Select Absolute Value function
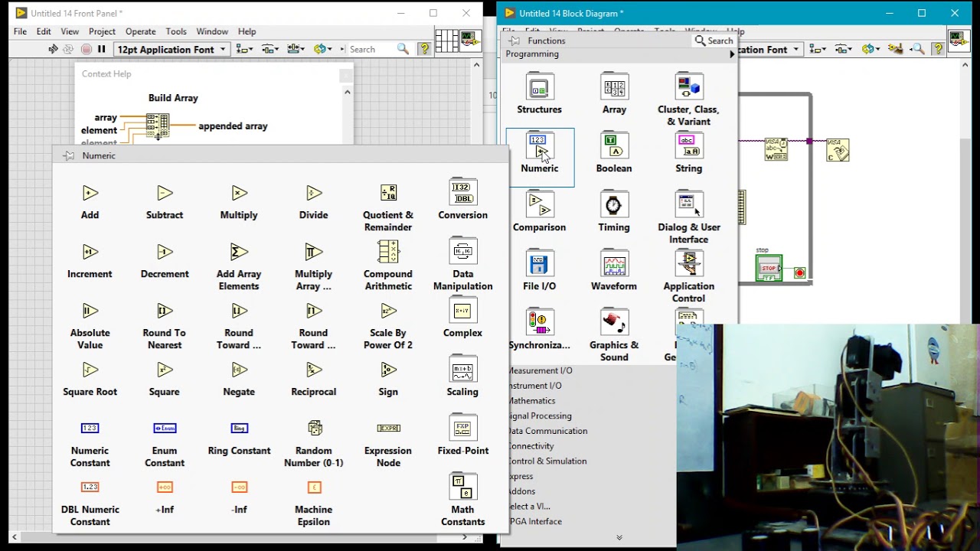 pos(90,311)
